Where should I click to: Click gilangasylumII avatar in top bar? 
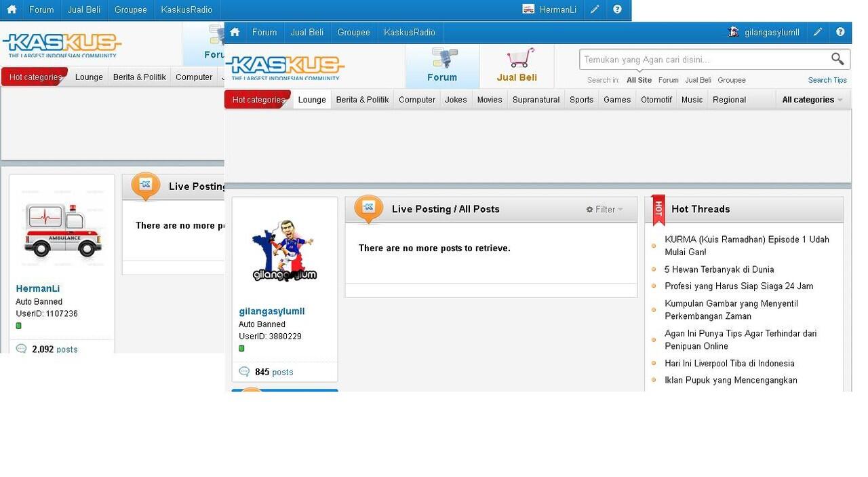coord(734,32)
